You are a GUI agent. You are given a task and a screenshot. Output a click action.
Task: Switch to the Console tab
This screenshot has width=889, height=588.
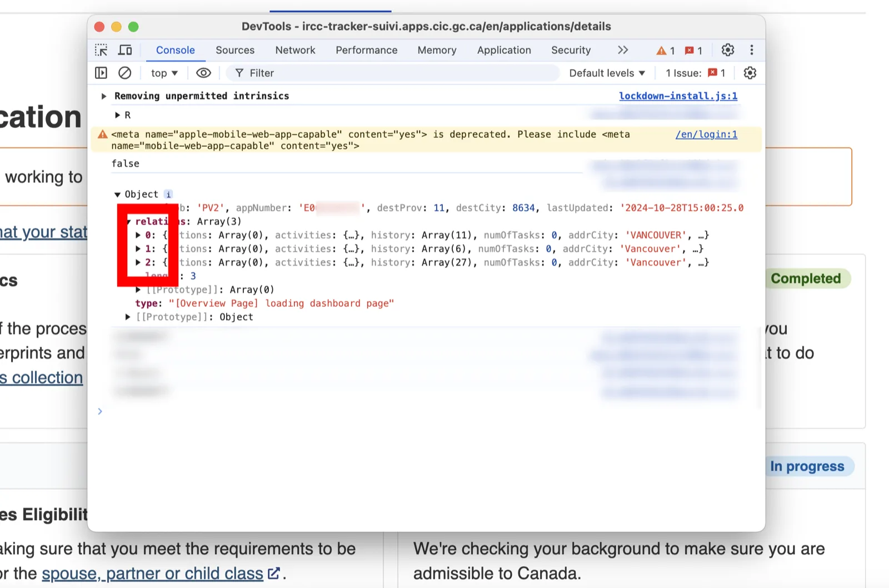click(x=176, y=50)
